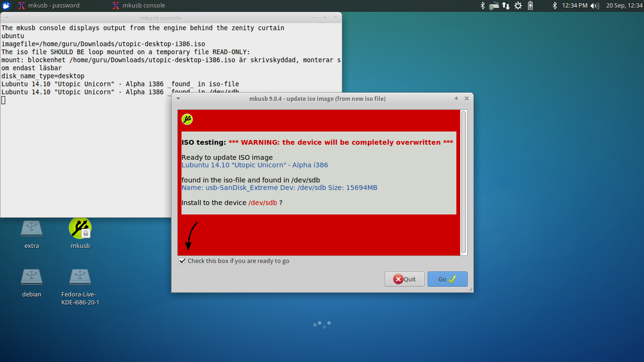The image size is (644, 362).
Task: Click 'Install to the device /dev/sdb ?' text
Action: (232, 203)
